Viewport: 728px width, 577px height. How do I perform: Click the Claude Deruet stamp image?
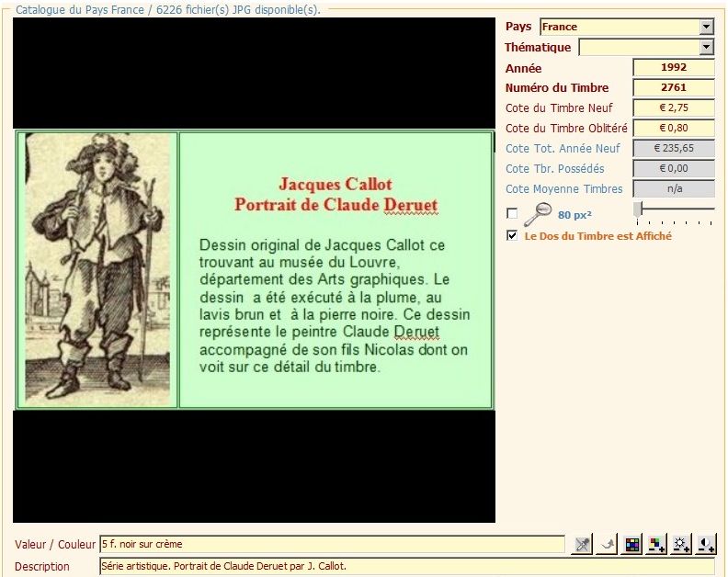pos(97,269)
